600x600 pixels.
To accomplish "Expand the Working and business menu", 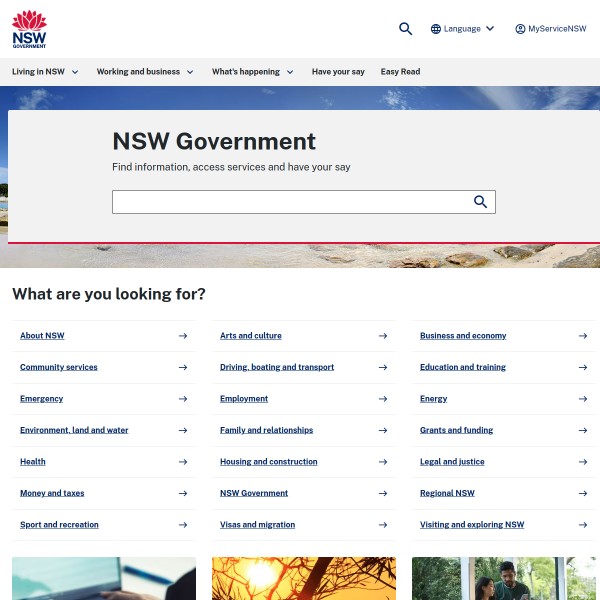I will pyautogui.click(x=145, y=72).
